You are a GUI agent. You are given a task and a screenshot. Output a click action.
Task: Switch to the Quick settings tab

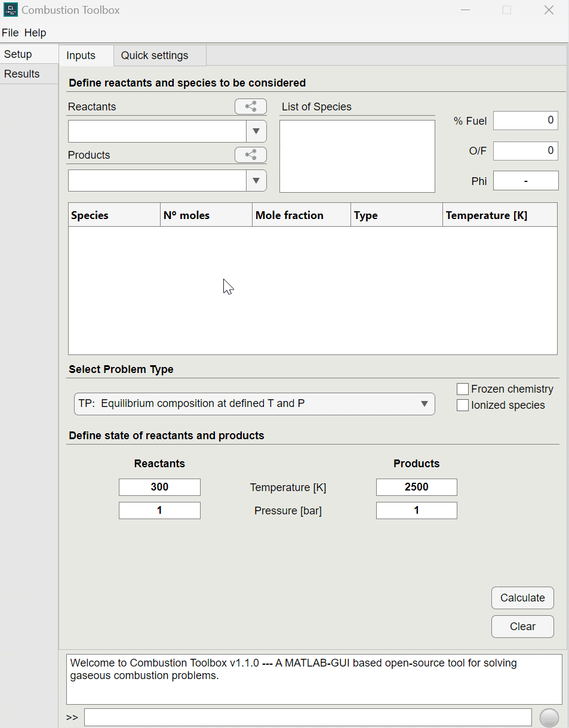pyautogui.click(x=154, y=55)
